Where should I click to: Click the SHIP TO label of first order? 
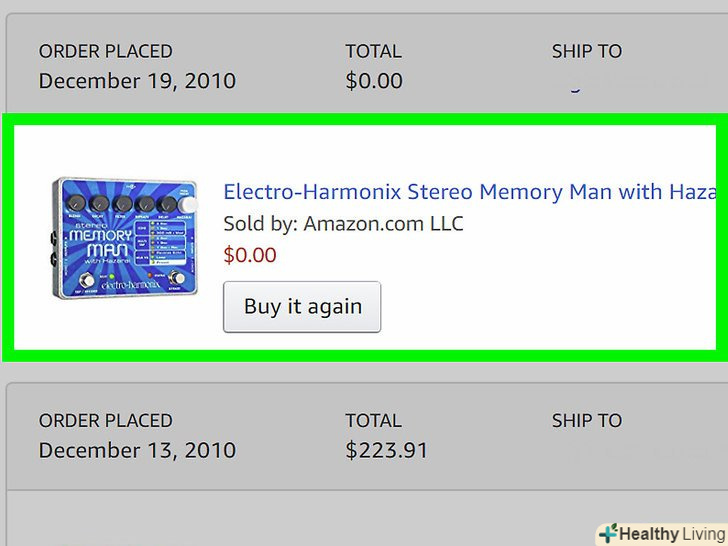586,51
